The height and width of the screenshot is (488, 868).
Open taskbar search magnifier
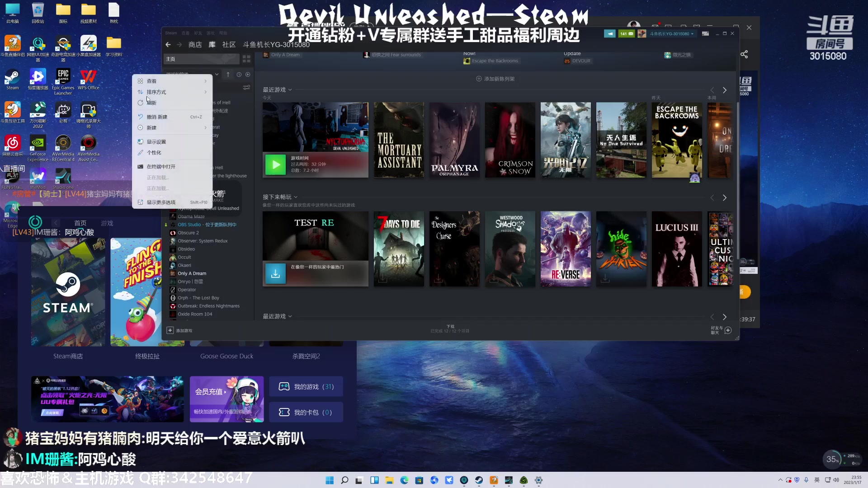click(344, 480)
